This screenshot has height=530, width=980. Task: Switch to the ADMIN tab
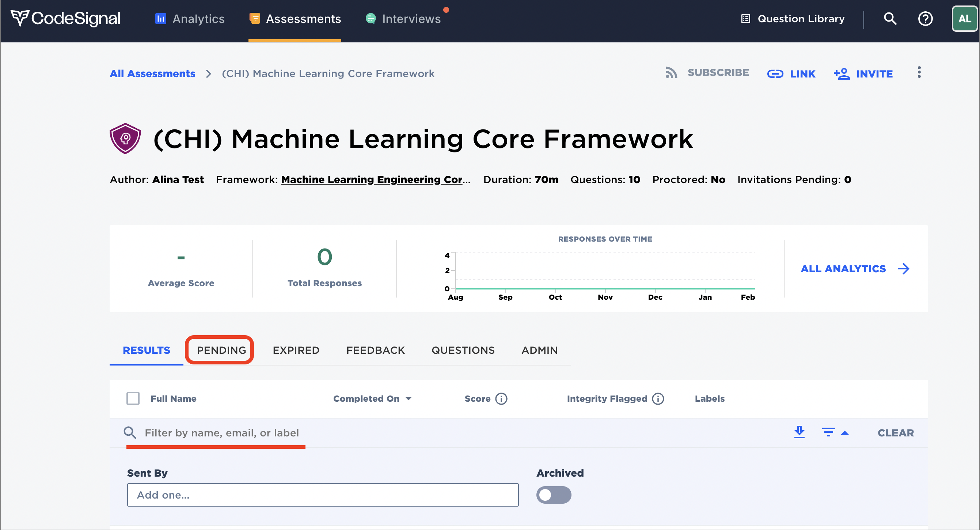[539, 350]
